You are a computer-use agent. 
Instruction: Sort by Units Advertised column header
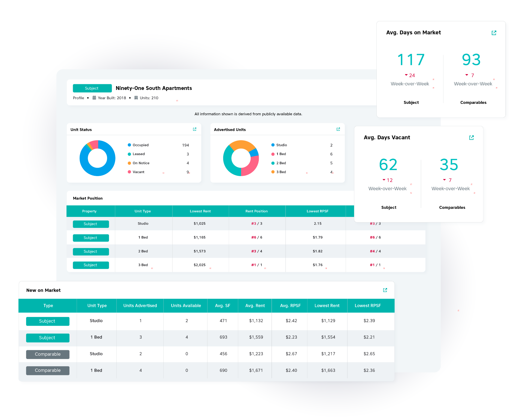click(140, 306)
